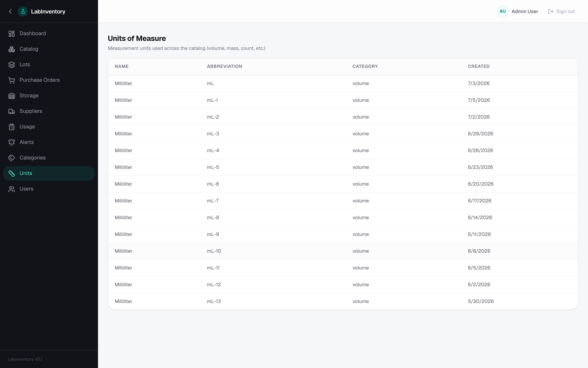The width and height of the screenshot is (588, 368).
Task: Select abbreviation cell 'mL-6'
Action: (213, 184)
